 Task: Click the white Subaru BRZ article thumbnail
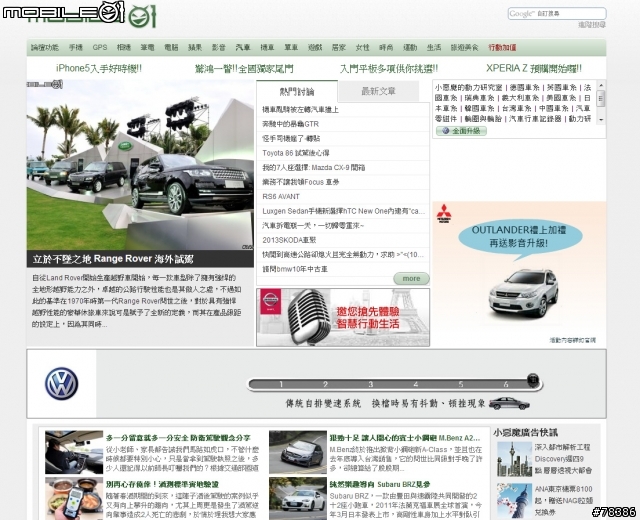(298, 498)
